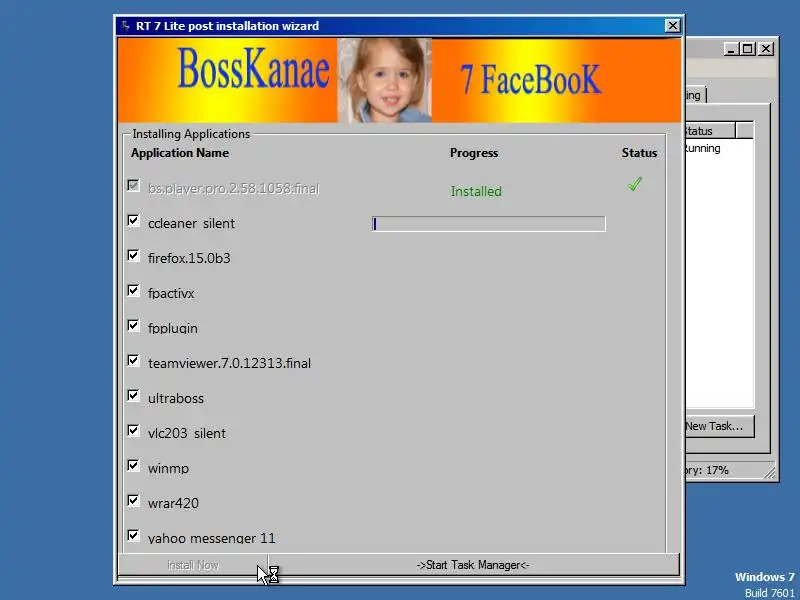The width and height of the screenshot is (800, 600).
Task: Click the green installed checkmark icon
Action: click(x=635, y=184)
